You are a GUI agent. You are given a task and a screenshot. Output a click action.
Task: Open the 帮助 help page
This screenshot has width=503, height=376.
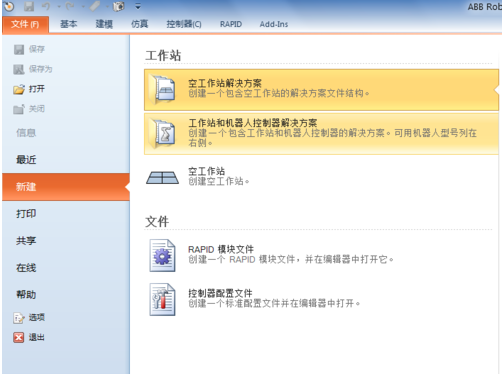coord(26,295)
